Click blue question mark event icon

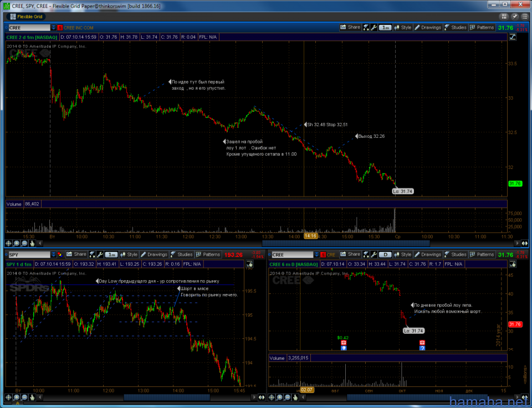point(422,348)
